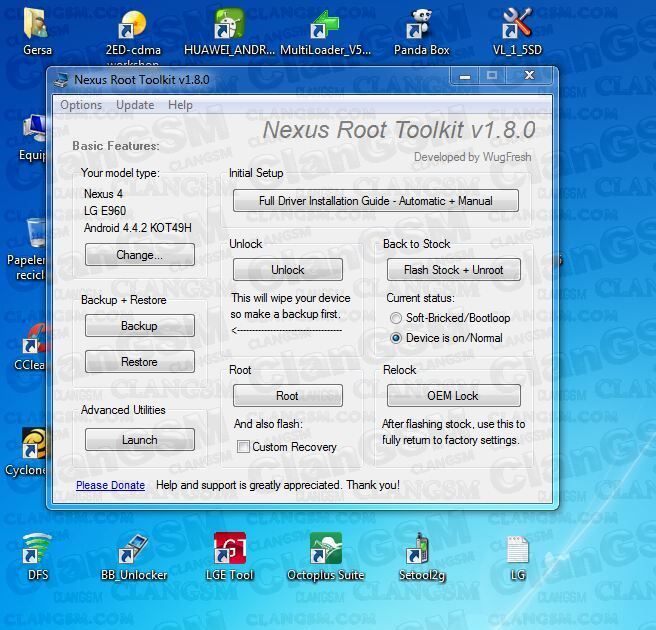
Task: Click the Root button
Action: (x=288, y=396)
